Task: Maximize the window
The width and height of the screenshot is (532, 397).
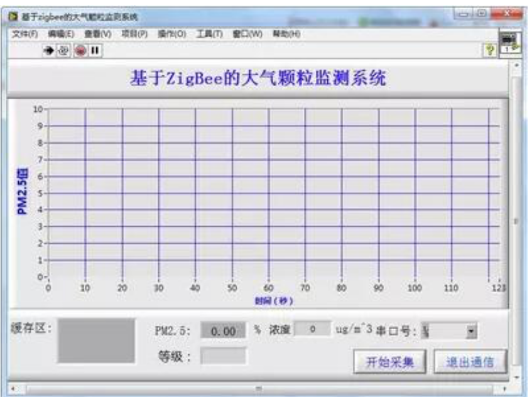Action: 480,14
